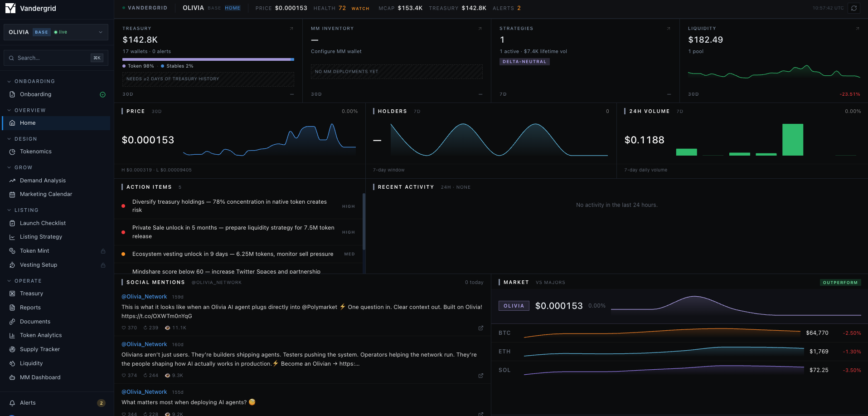Viewport: 868px width, 416px height.
Task: Click HOME breadcrumb tag in top bar
Action: (233, 8)
